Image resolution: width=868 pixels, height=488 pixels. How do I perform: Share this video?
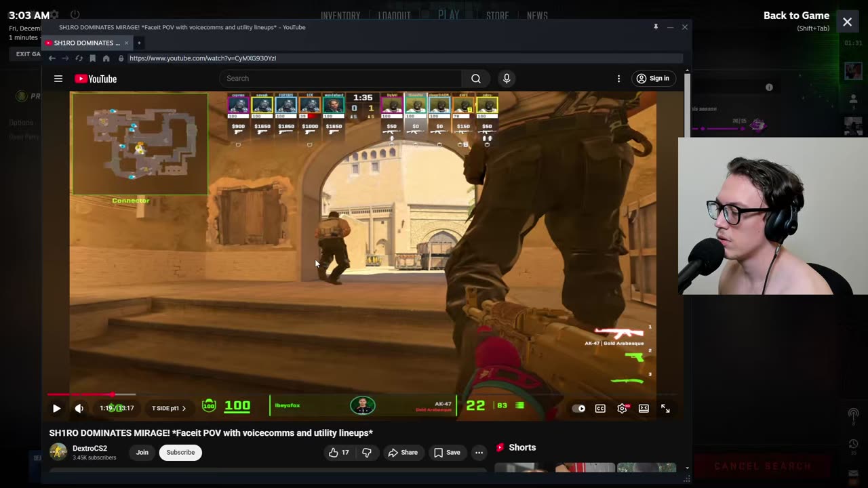(402, 452)
